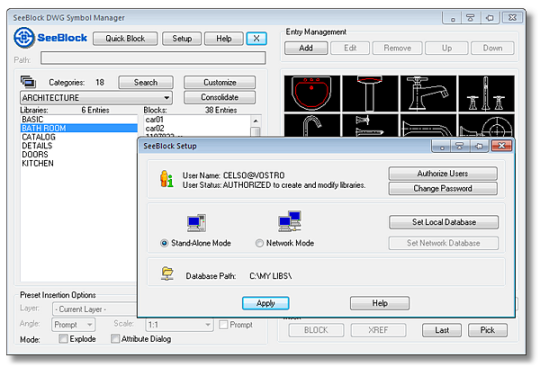Select the BASIC library

coord(79,119)
